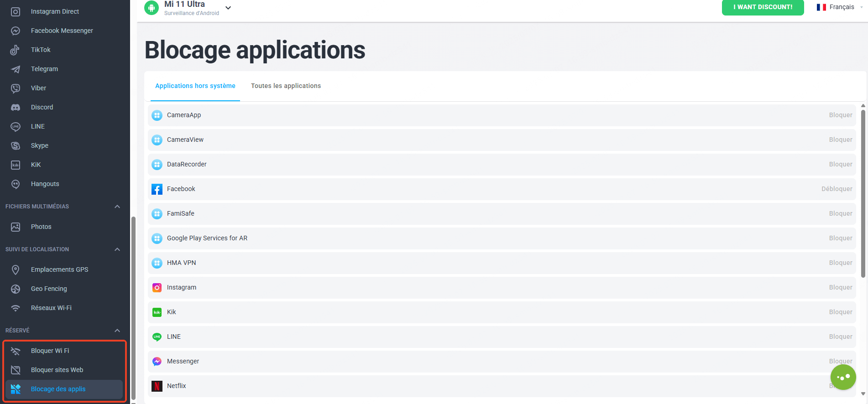868x404 pixels.
Task: Open the LINE chat icon in sidebar
Action: 16,126
